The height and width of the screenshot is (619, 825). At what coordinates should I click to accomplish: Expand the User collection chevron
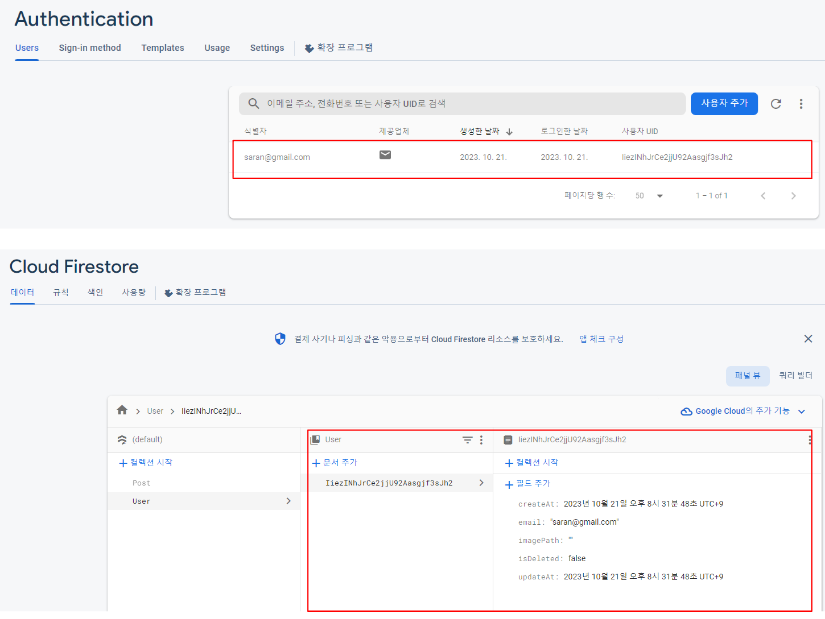click(x=288, y=501)
